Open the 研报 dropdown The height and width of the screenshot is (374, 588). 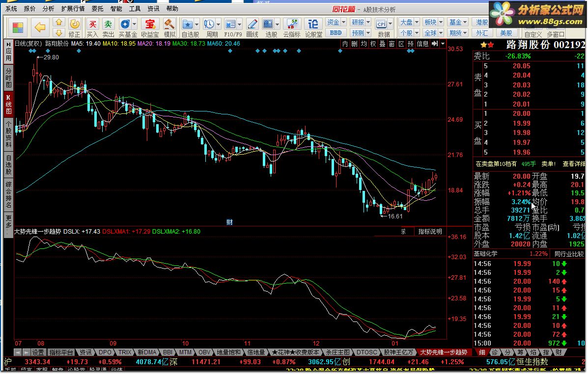coord(361,23)
